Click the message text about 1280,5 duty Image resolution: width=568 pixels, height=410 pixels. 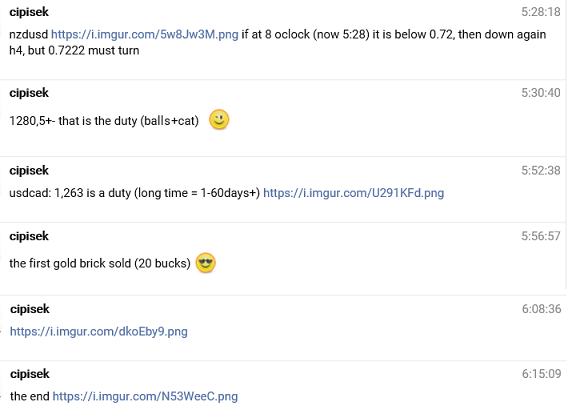tap(104, 121)
